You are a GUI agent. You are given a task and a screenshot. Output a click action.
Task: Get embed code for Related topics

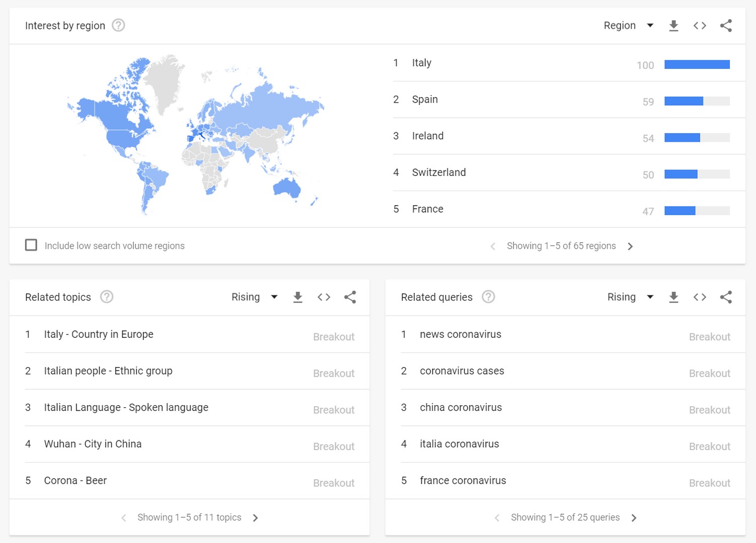[324, 297]
